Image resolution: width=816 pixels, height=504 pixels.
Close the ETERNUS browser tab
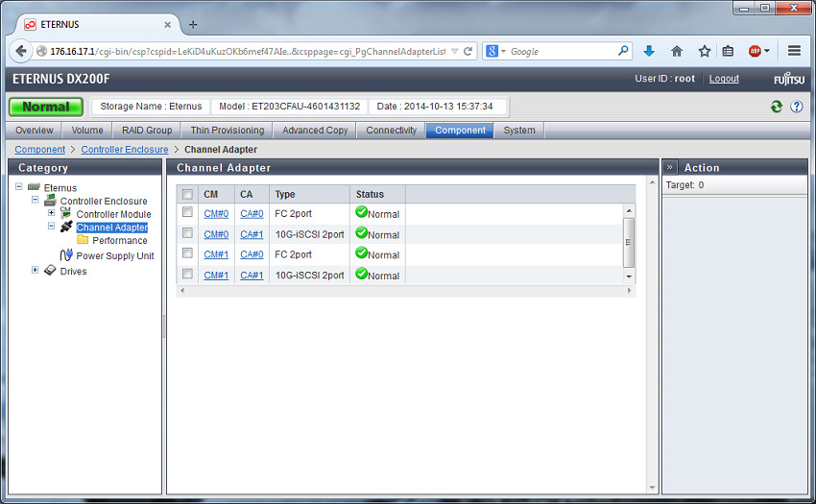(x=168, y=24)
